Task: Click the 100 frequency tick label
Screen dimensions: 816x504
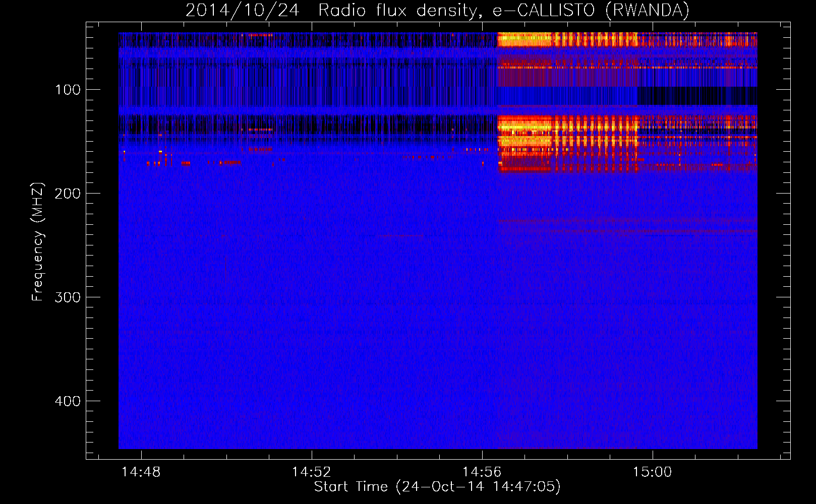Action: (68, 90)
